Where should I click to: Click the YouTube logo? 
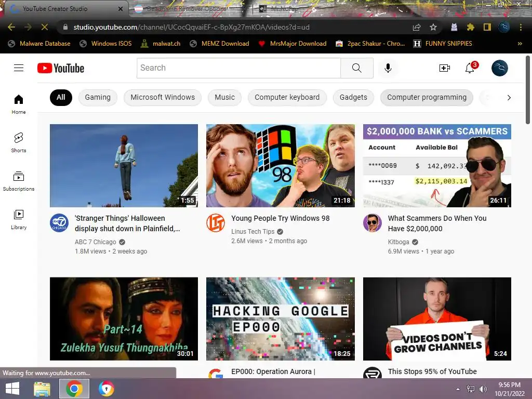tap(61, 68)
